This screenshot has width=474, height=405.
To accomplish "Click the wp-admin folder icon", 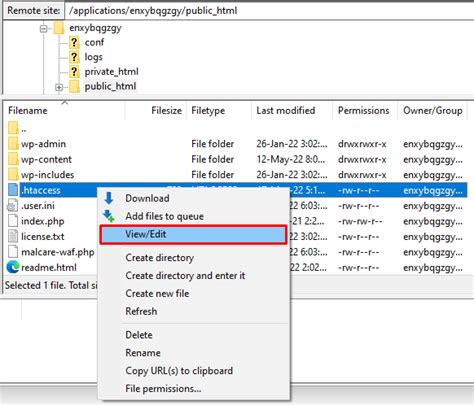I will pos(13,144).
